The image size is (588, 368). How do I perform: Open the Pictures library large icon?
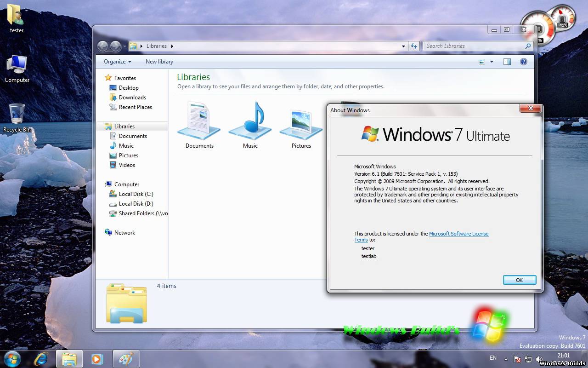tap(301, 125)
